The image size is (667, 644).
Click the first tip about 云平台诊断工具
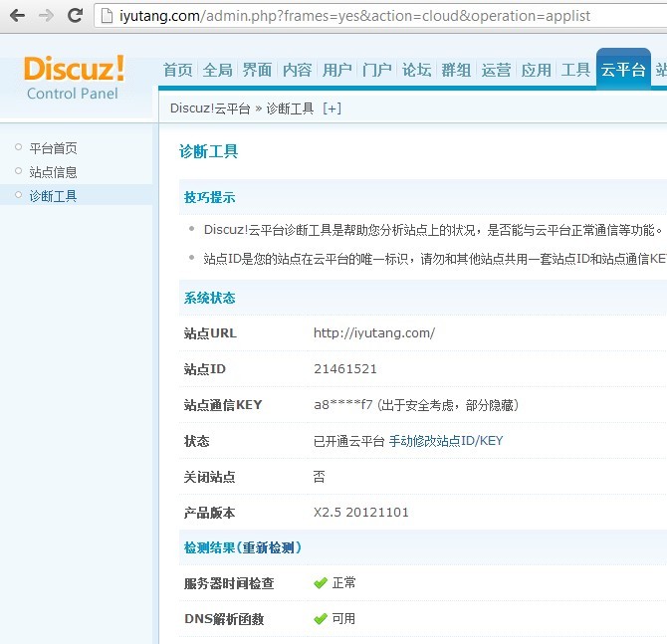tap(433, 230)
